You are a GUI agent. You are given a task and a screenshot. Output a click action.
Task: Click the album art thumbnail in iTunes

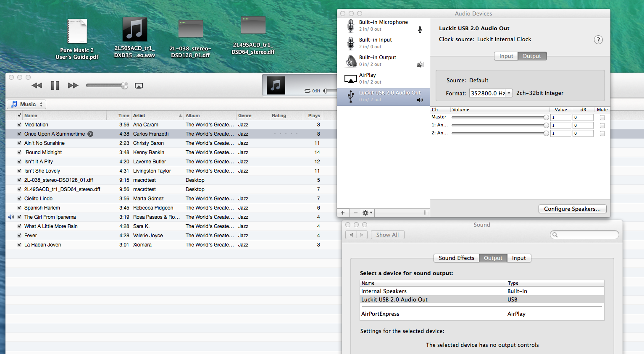(276, 86)
